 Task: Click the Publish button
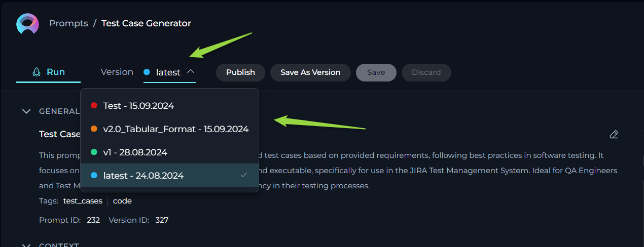tap(240, 72)
